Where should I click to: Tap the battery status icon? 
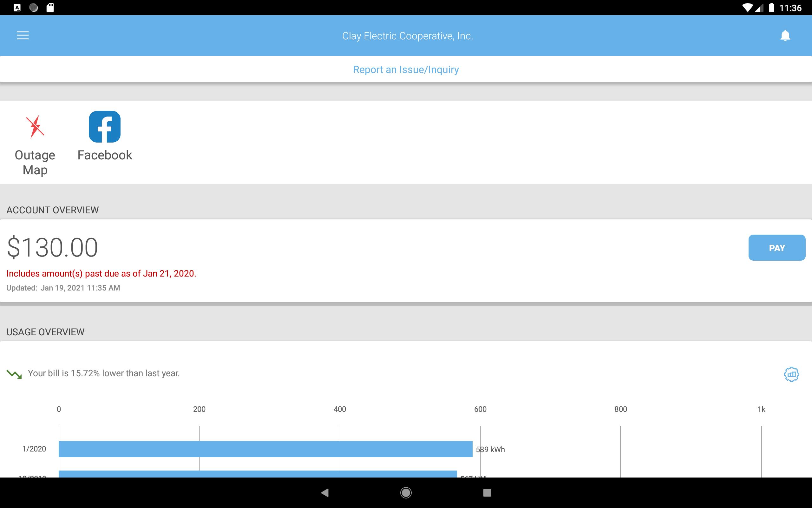(772, 7)
